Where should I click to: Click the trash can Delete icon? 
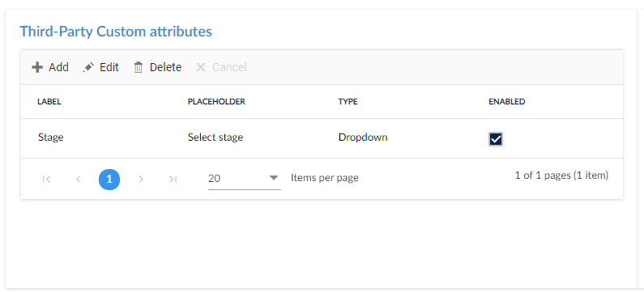[139, 67]
